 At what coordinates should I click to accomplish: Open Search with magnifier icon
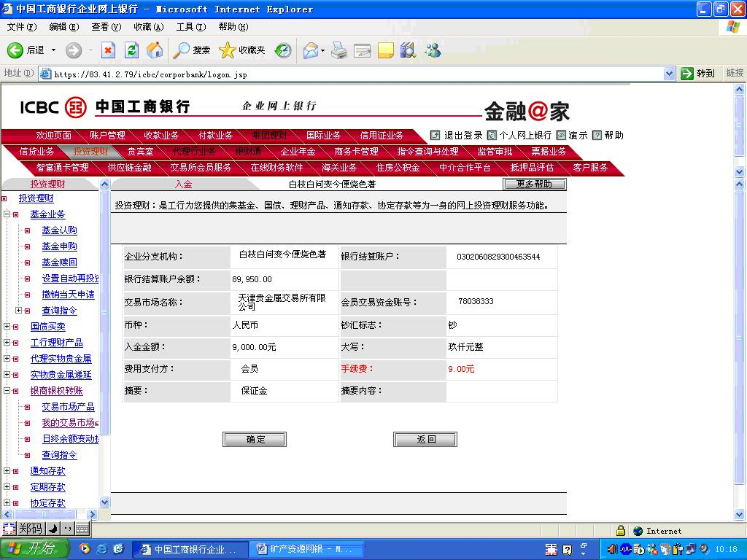tap(181, 50)
